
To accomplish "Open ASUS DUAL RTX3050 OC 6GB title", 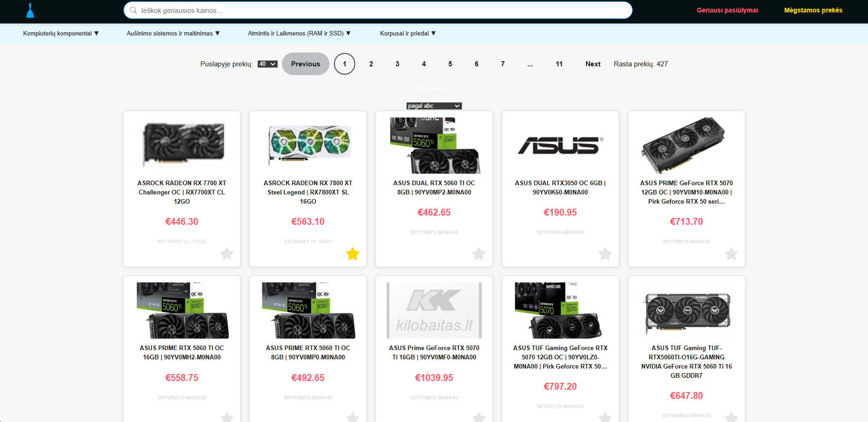I will 560,188.
